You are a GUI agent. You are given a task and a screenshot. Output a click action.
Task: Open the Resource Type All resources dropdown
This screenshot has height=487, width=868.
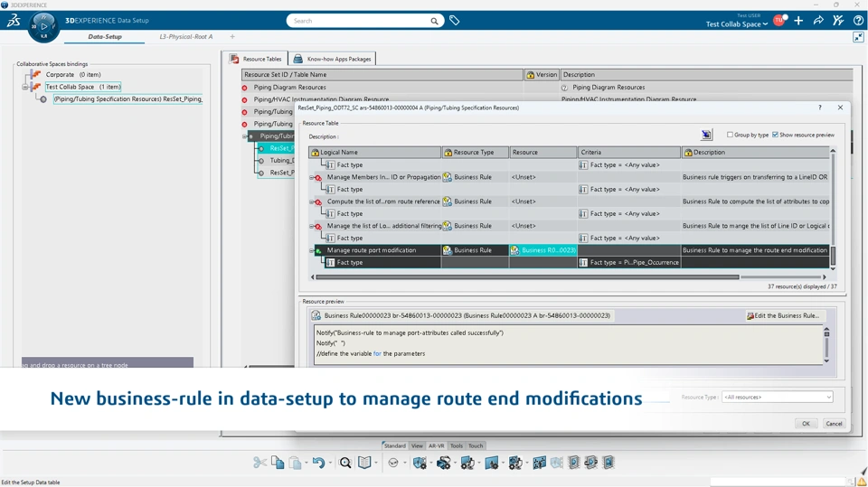coord(777,397)
